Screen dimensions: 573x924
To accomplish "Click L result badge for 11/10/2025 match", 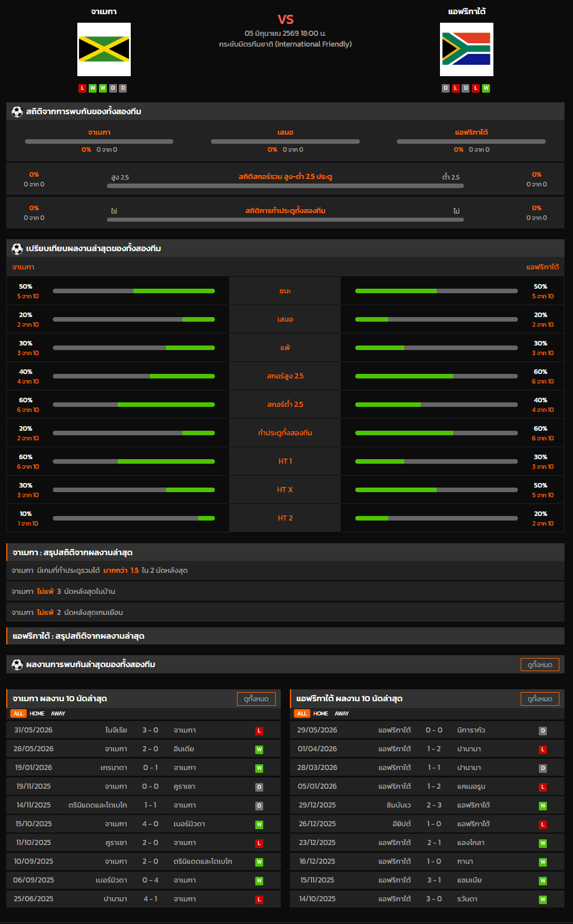I will tap(259, 843).
